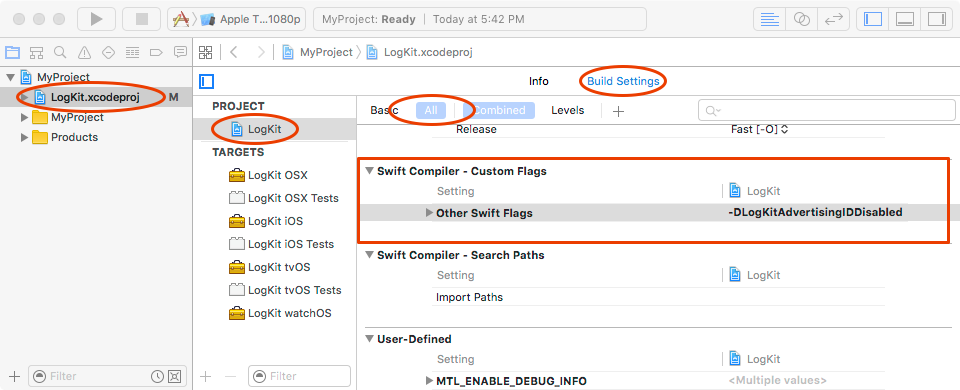Screen dimensions: 960x390
Task: Stop the running build
Action: tap(141, 19)
